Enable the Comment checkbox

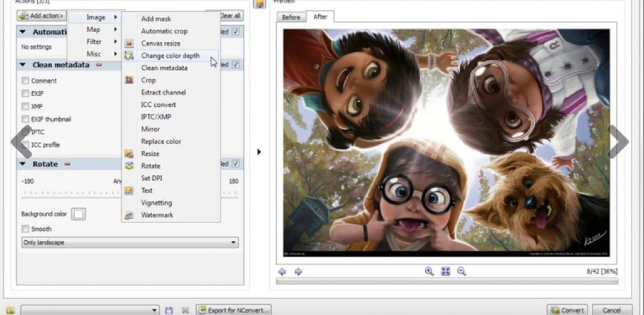click(x=25, y=80)
